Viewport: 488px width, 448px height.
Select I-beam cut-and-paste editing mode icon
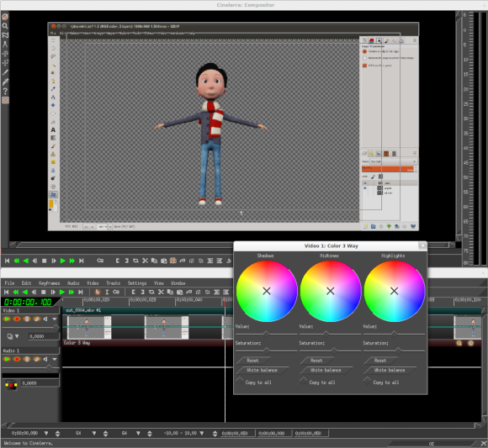coord(107,292)
